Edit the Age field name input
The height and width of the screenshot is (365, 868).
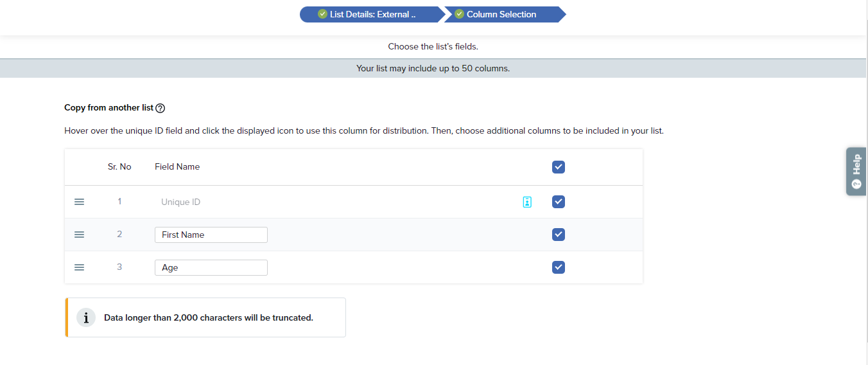211,268
